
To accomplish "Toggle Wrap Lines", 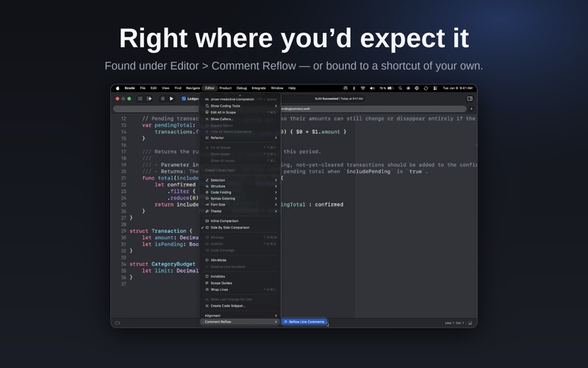I will coord(240,289).
